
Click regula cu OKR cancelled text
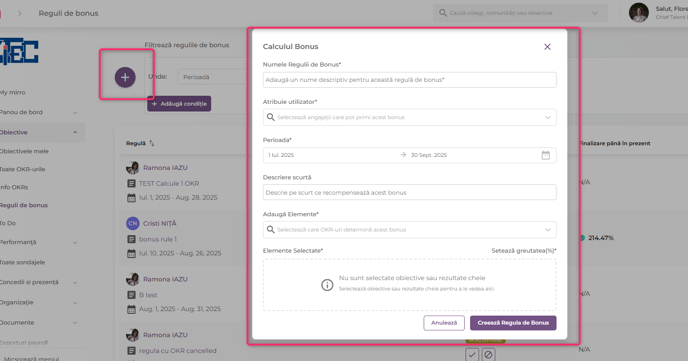point(178,350)
